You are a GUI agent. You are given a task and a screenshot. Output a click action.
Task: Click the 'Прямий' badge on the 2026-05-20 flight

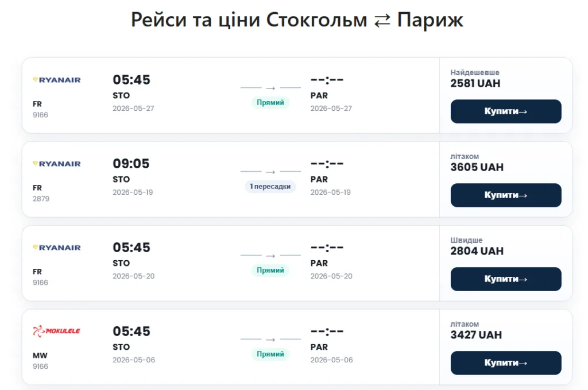pos(270,271)
